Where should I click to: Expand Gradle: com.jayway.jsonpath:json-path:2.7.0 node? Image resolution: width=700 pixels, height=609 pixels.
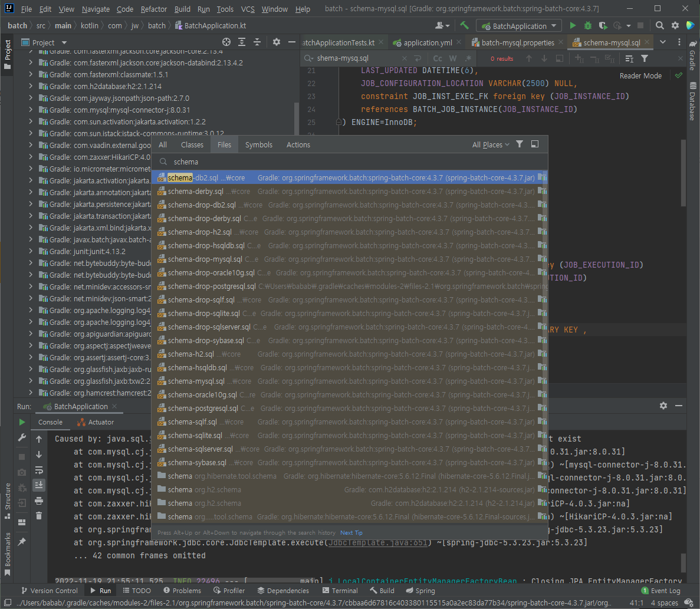point(30,98)
